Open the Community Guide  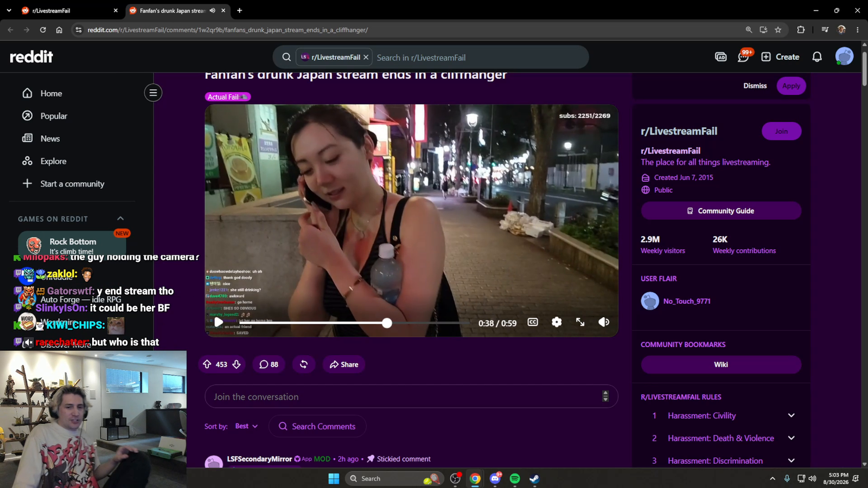pos(721,211)
